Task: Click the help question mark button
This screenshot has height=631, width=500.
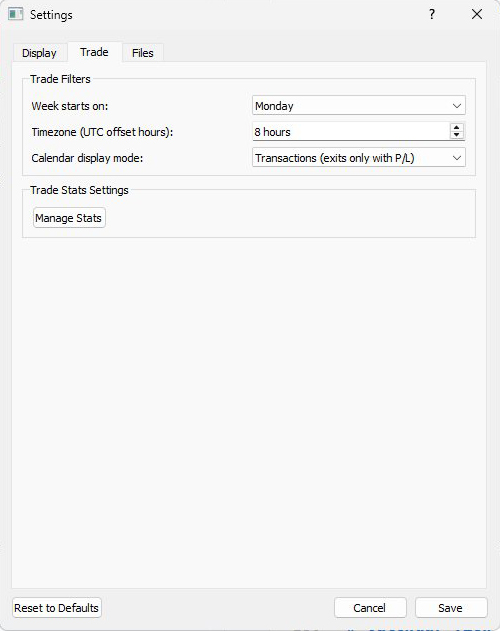Action: (x=432, y=14)
